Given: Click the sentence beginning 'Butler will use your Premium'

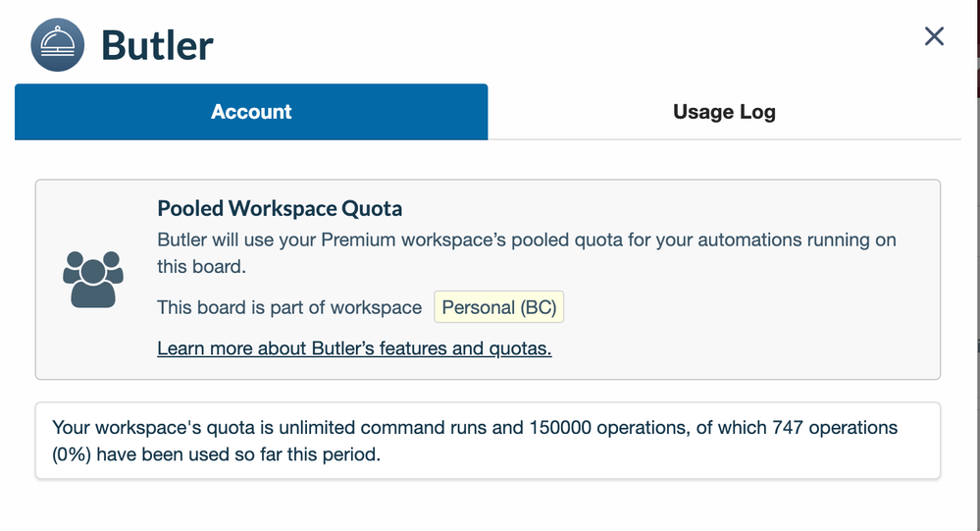Looking at the screenshot, I should point(526,239).
